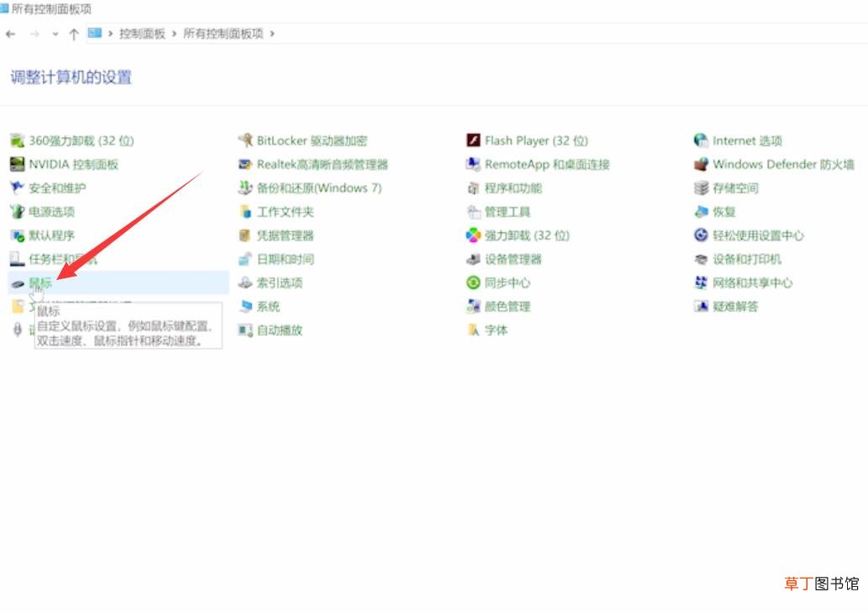Click the green 同步中心 icon
The image size is (868, 613).
pos(473,283)
